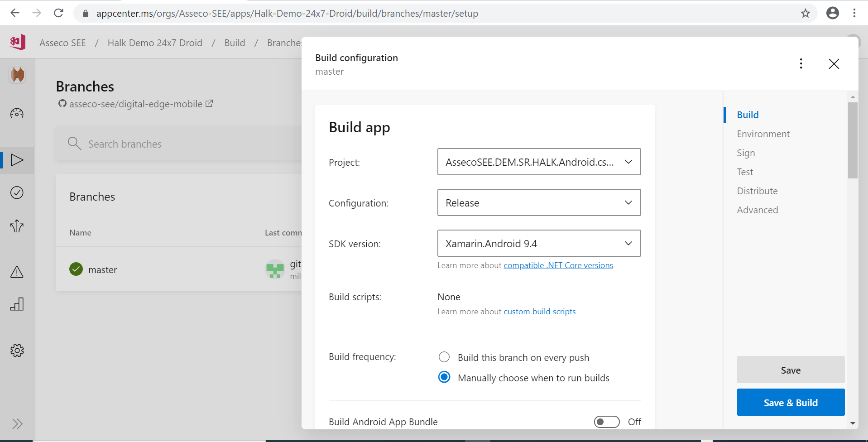Open the Overview gauge icon in sidebar
868x442 pixels.
point(17,113)
